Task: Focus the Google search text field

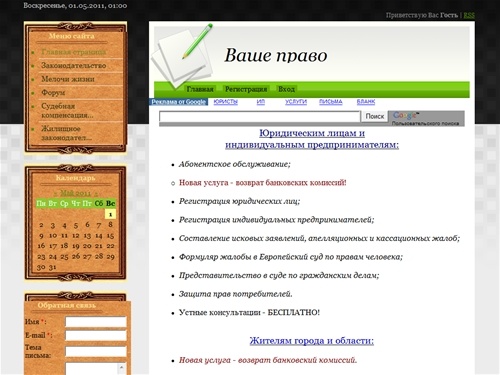Action: point(260,116)
